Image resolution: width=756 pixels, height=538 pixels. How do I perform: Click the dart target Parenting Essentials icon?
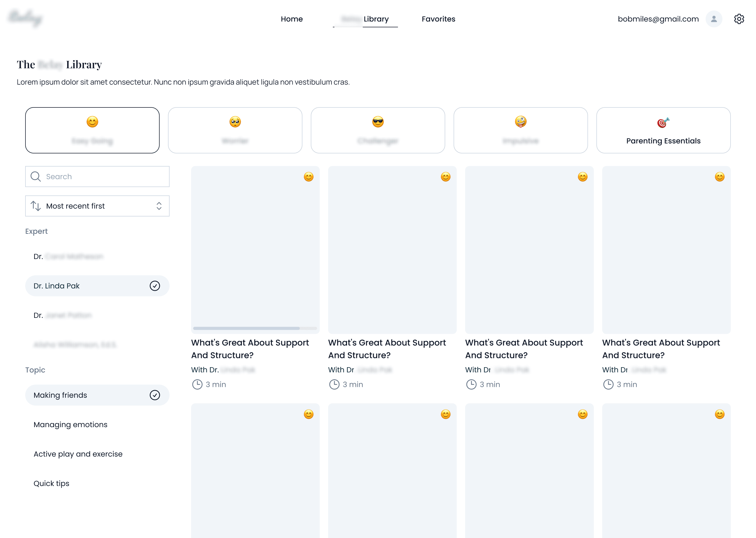pyautogui.click(x=663, y=122)
